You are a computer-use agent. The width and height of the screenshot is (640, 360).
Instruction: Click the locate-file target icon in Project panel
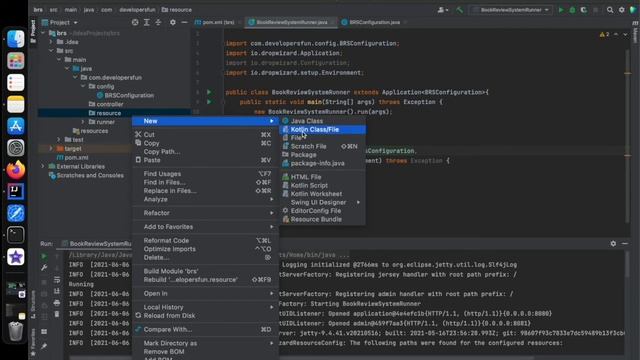135,22
